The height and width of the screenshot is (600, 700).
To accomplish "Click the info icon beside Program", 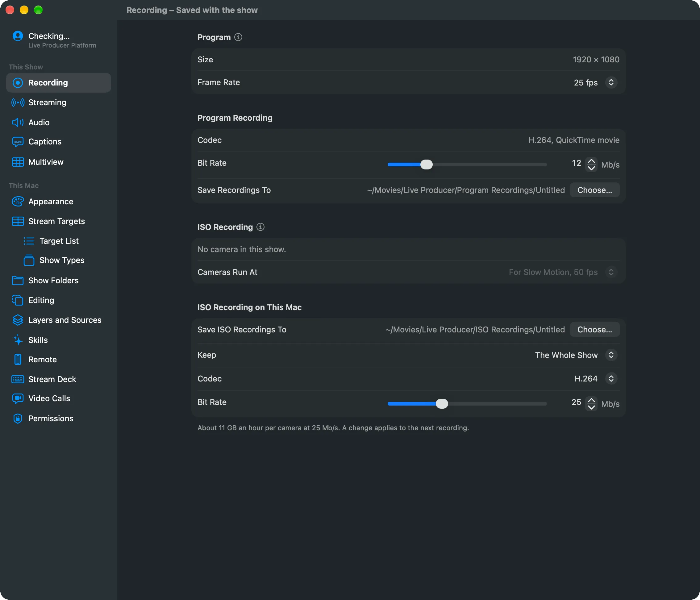I will click(x=238, y=37).
